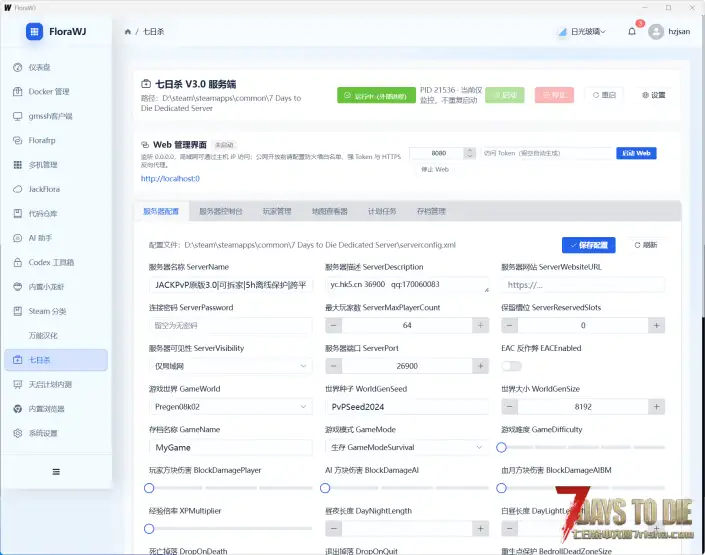Screen dimensions: 705x555
Task: Switch to the 地图查看器 tab
Action: pyautogui.click(x=330, y=211)
